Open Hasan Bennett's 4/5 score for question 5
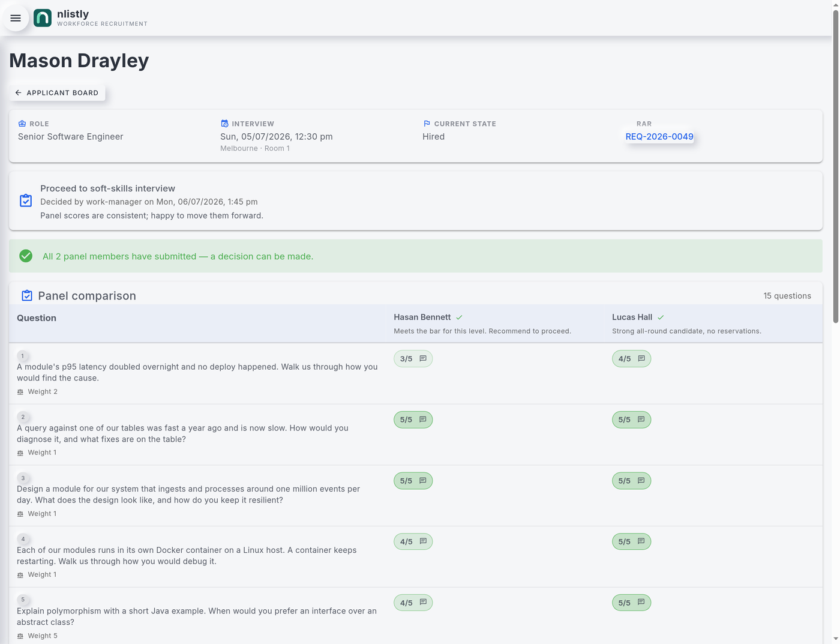Image resolution: width=840 pixels, height=644 pixels. coord(413,603)
